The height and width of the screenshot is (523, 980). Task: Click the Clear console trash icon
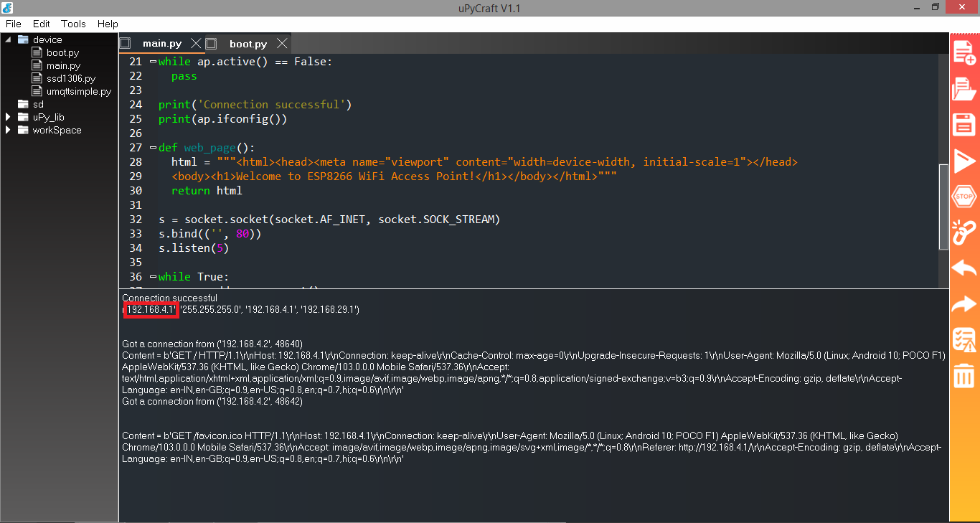click(963, 375)
